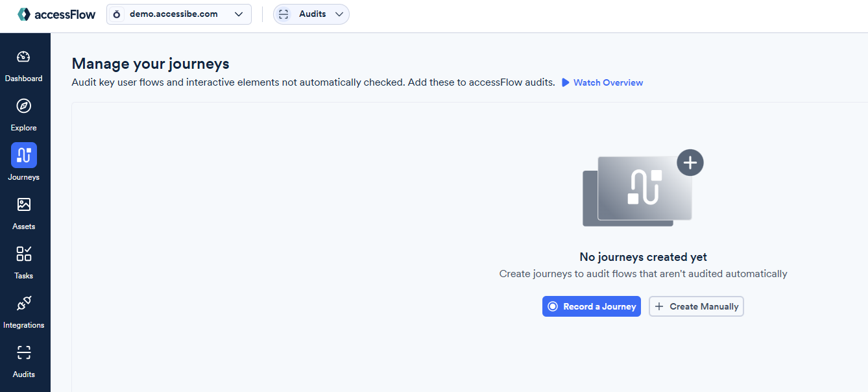
Task: Go to Explore label in sidebar
Action: coord(24,128)
